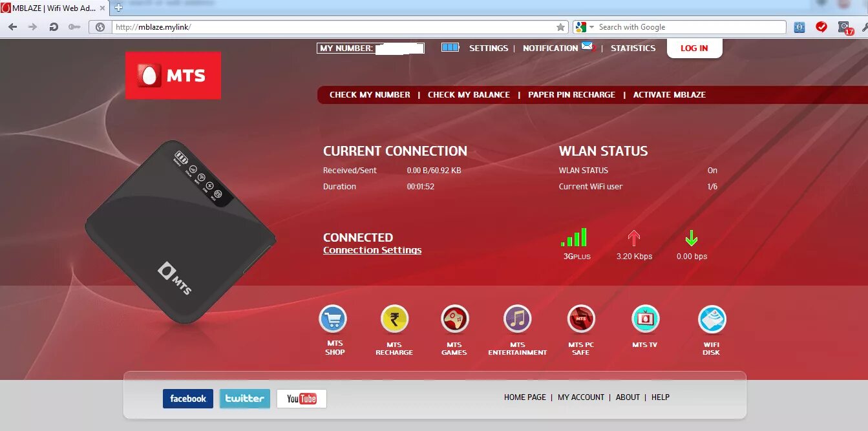Switch to the MBLAZE Wifi Web Admin tab
Viewport: 868px width, 431px height.
[x=54, y=8]
